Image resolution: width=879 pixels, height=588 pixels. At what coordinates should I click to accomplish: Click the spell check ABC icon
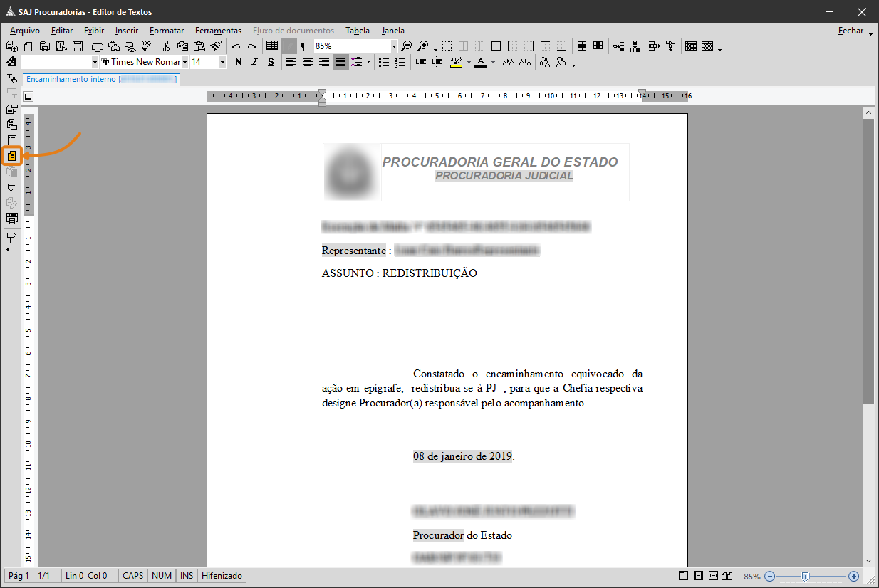(147, 46)
